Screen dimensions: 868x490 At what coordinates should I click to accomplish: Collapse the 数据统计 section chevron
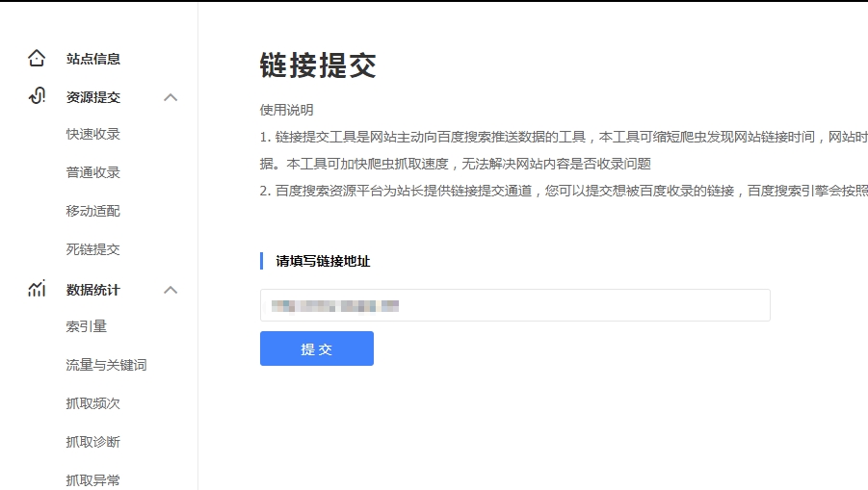171,290
